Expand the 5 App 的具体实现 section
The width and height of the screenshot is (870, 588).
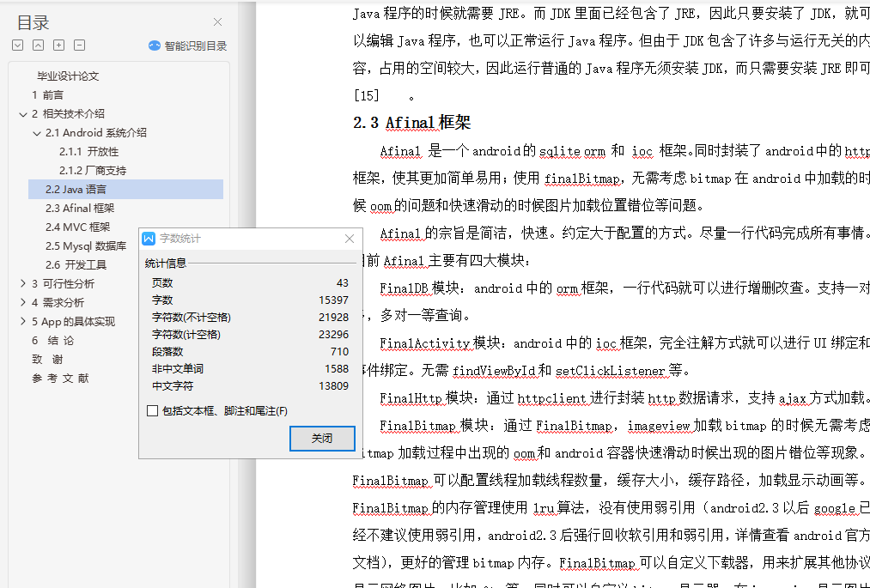pos(22,321)
